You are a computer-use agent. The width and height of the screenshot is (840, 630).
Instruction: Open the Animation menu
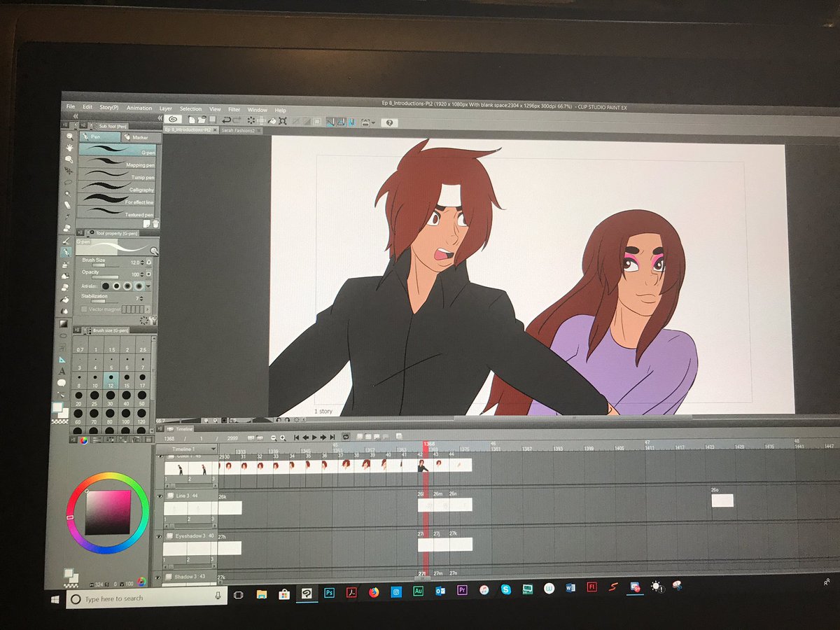click(x=139, y=108)
